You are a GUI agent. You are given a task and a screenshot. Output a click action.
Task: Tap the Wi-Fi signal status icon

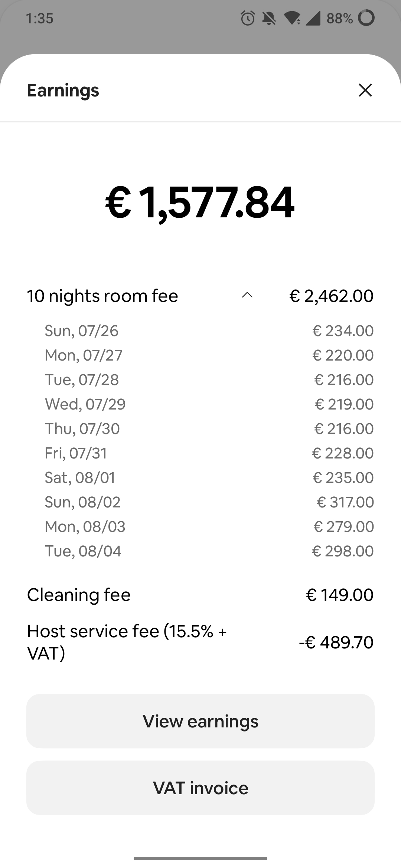pos(292,18)
